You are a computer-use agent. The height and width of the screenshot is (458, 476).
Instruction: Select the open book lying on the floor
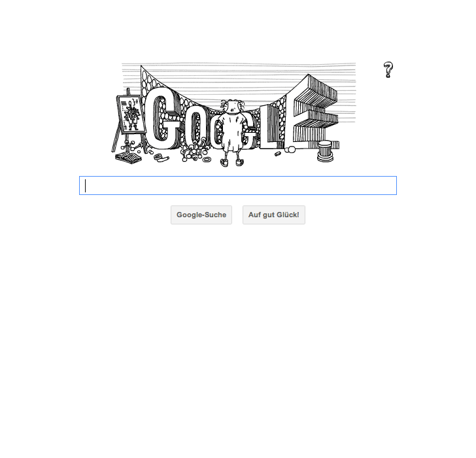[128, 158]
